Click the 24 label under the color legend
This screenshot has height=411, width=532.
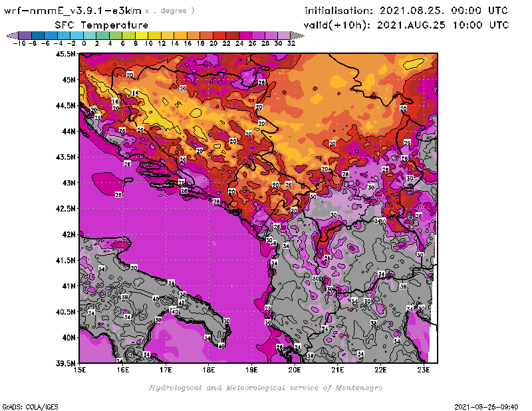(x=239, y=43)
